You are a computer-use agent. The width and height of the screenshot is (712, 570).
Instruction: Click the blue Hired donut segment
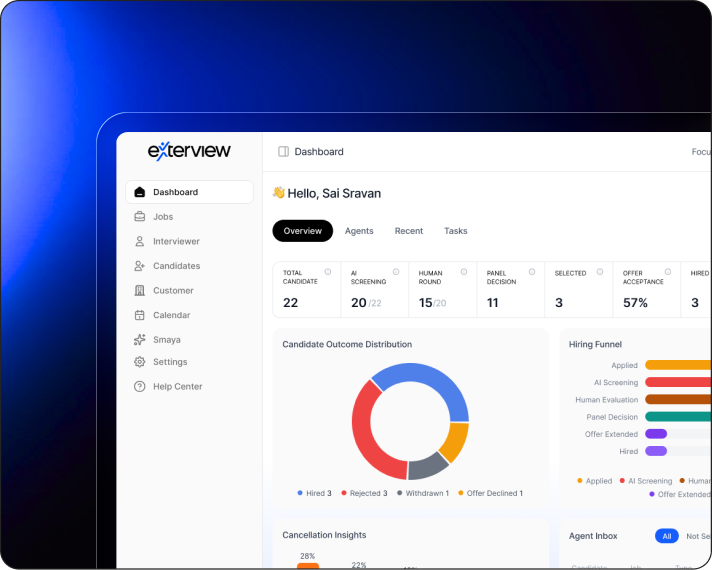tap(427, 375)
